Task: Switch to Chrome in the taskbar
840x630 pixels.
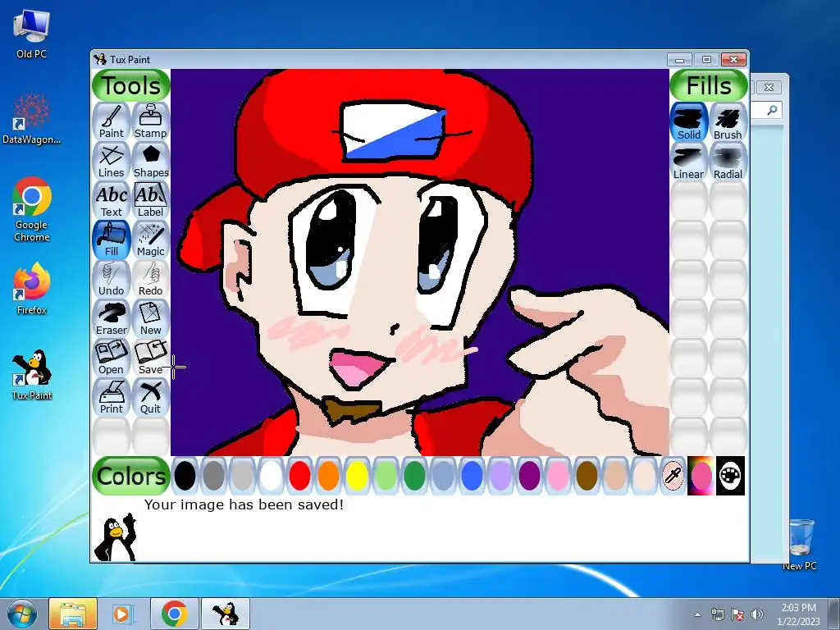Action: [175, 614]
